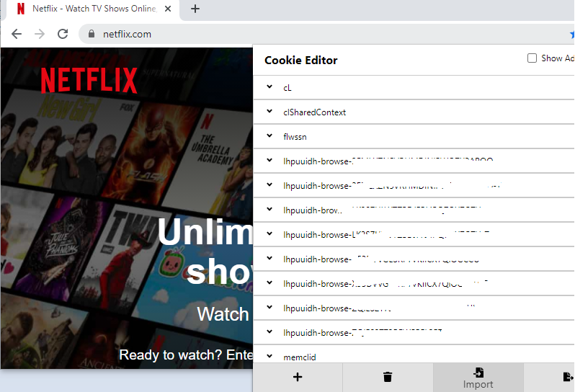Expand the cL cookie entry
This screenshot has width=575, height=392.
click(414, 88)
